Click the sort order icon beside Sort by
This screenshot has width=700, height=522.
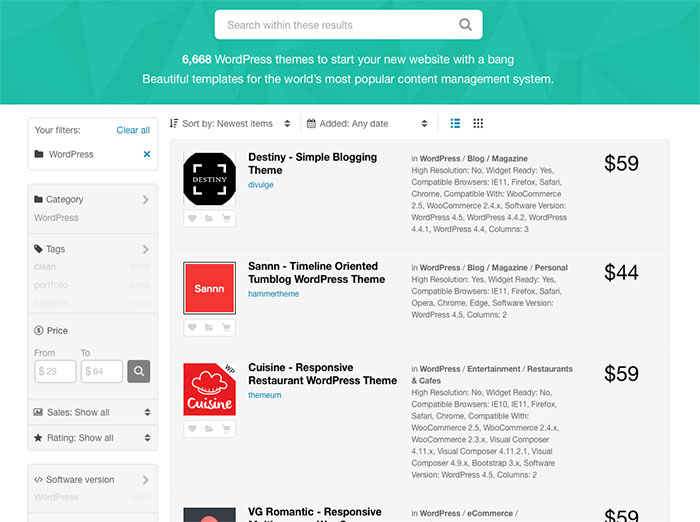pos(174,123)
